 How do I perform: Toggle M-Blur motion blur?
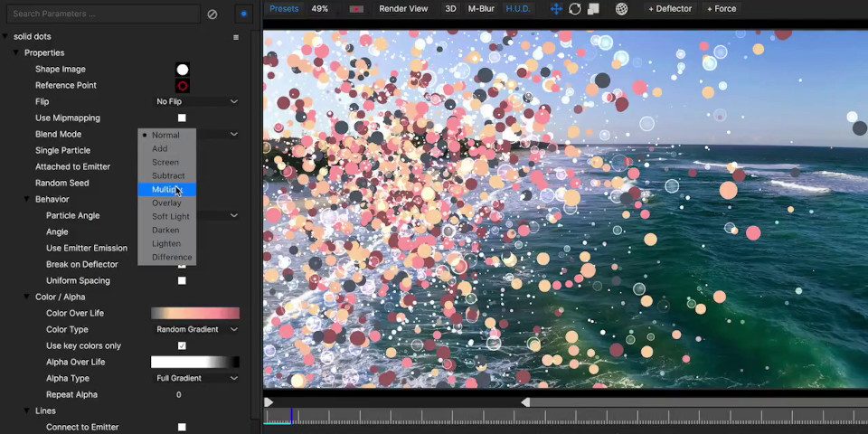pos(481,9)
